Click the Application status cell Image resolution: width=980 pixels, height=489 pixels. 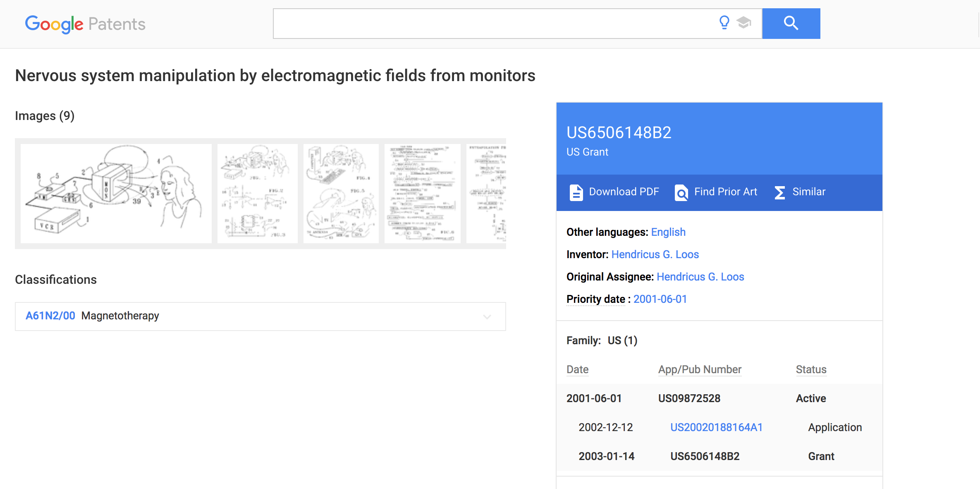point(835,427)
